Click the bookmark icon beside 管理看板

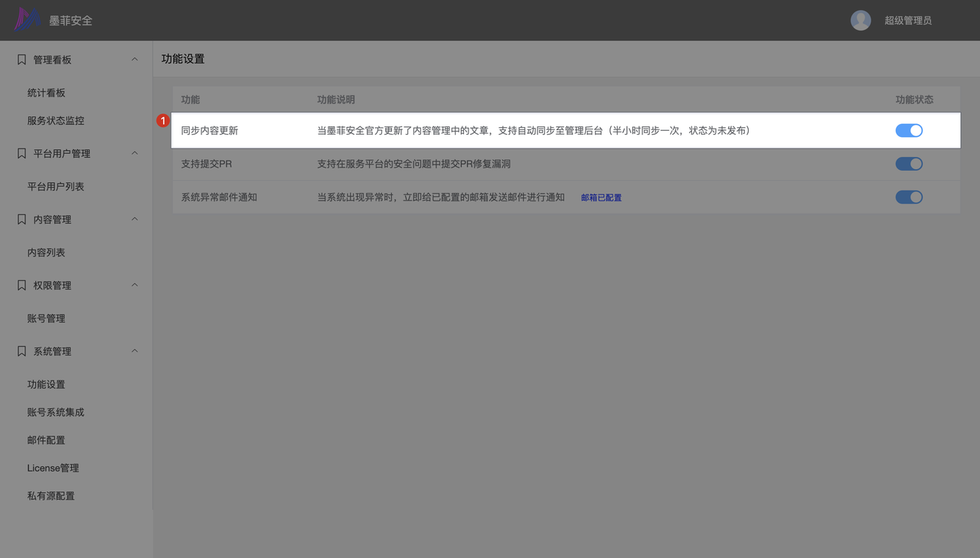(x=21, y=60)
